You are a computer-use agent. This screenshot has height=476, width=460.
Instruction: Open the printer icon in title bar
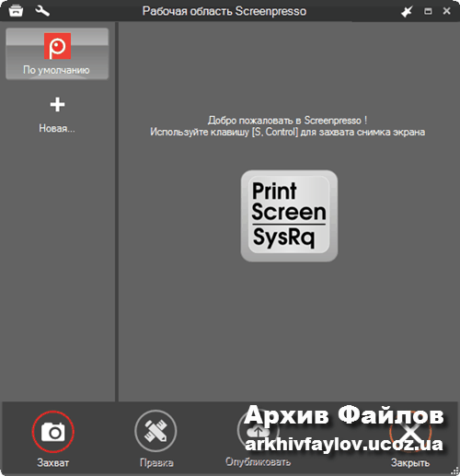(x=16, y=11)
